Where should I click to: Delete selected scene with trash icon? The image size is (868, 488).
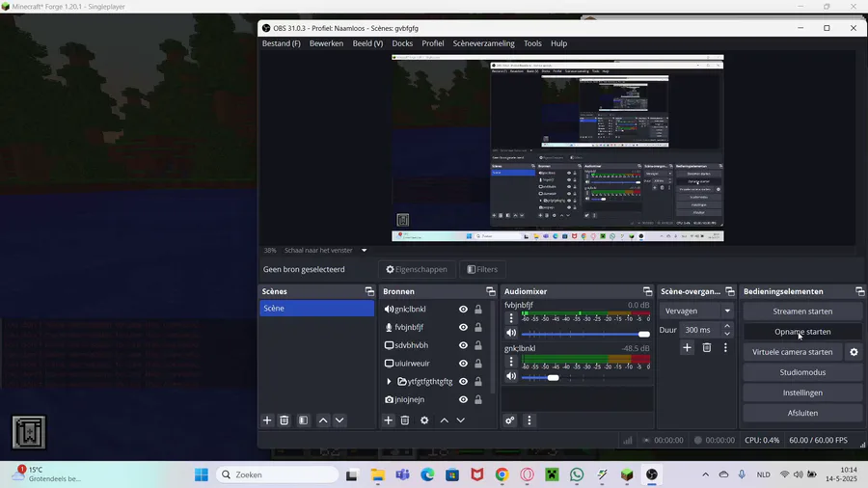[x=284, y=420]
